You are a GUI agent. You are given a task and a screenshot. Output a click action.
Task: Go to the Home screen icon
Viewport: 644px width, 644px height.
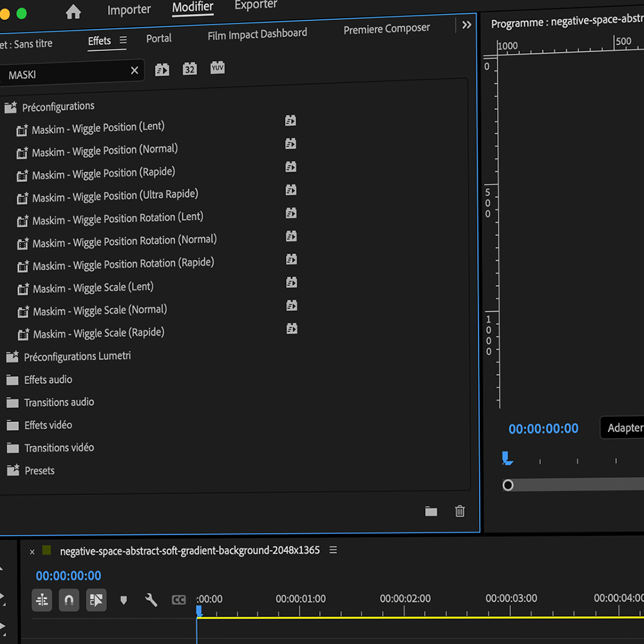click(73, 12)
